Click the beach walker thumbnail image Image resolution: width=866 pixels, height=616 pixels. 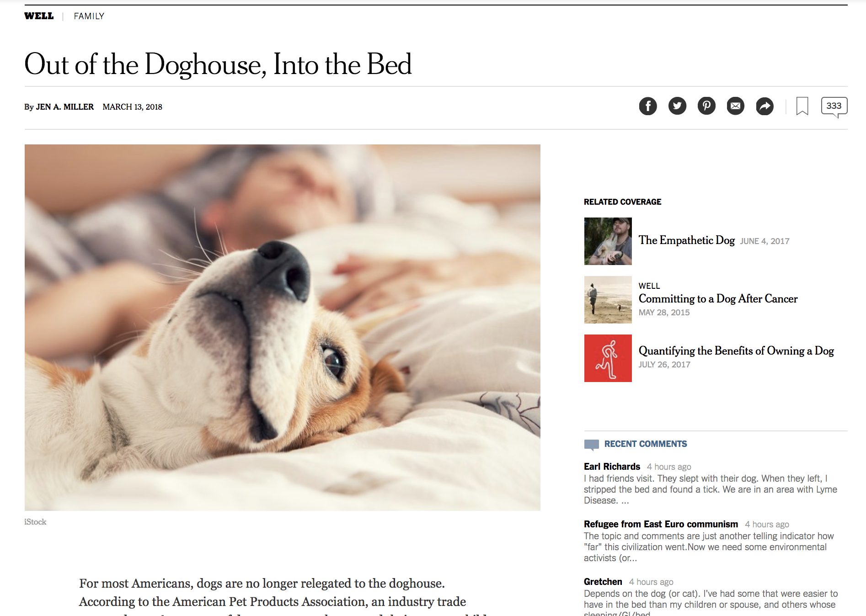tap(608, 300)
